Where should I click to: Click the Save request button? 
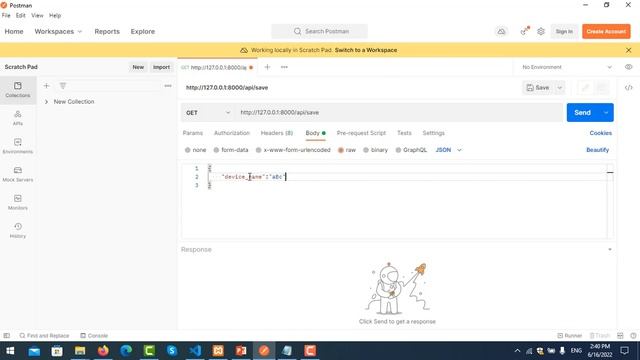coord(538,88)
